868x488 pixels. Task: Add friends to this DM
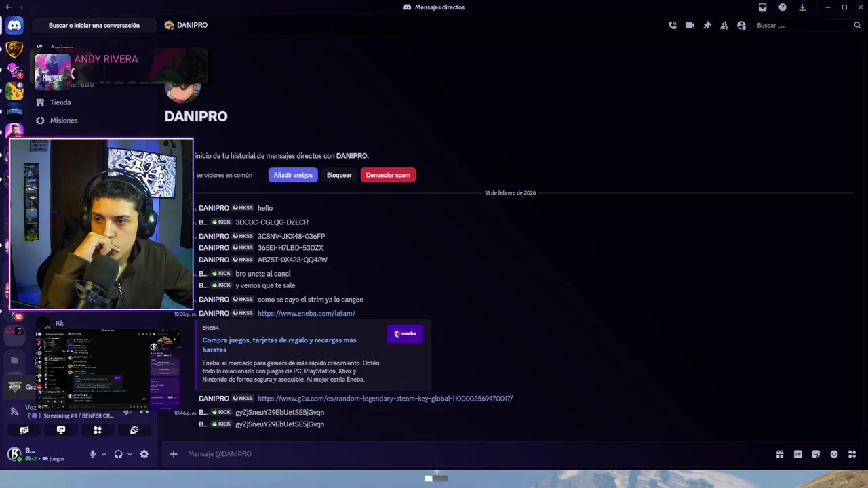tap(724, 25)
